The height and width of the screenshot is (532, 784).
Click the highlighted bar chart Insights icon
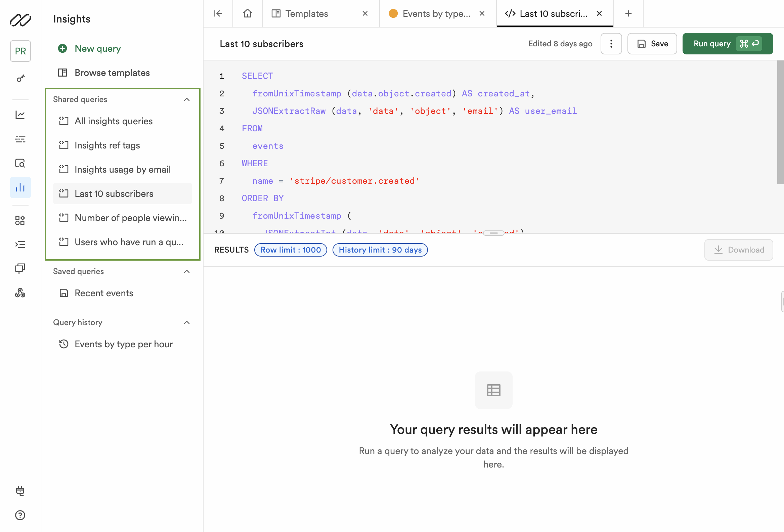click(x=20, y=187)
